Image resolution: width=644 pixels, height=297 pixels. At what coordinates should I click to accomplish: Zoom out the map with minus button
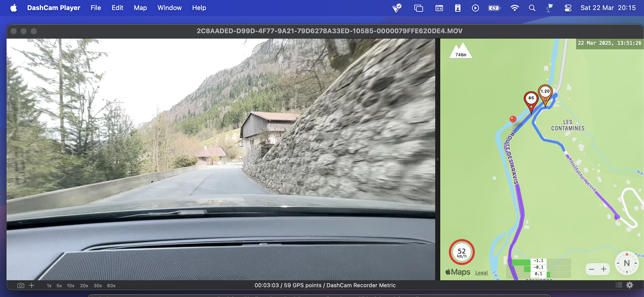591,269
